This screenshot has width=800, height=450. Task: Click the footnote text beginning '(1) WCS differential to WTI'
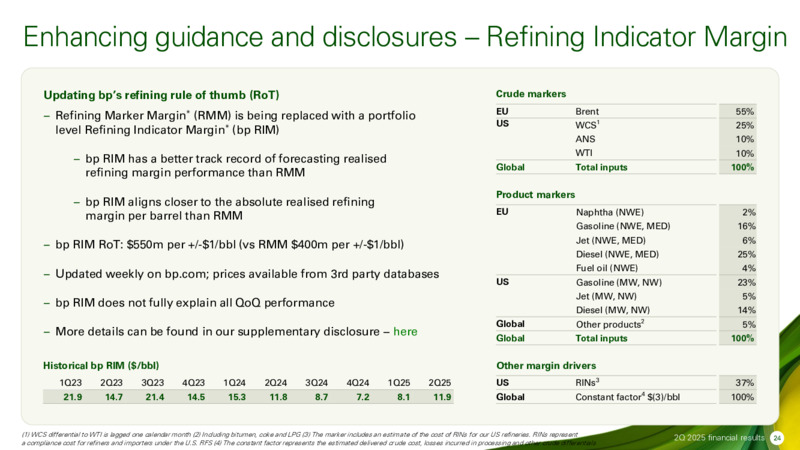coord(308,439)
